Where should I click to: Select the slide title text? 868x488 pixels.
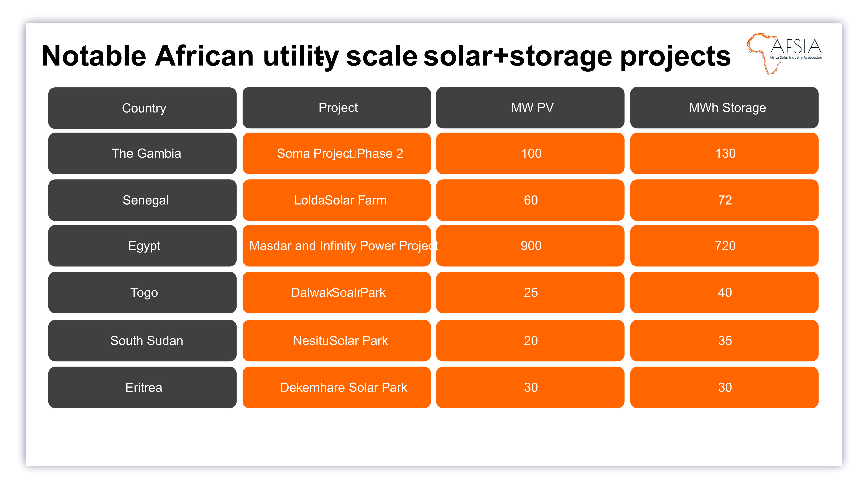[x=385, y=56]
